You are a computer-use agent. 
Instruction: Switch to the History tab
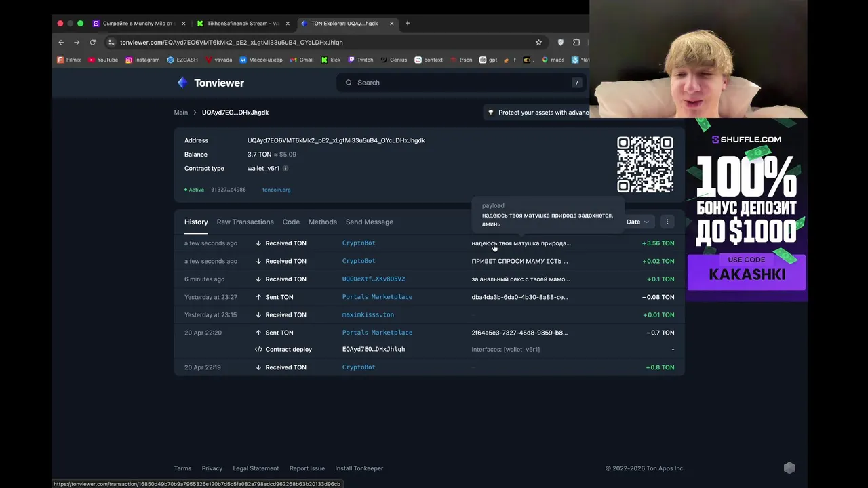(x=196, y=222)
